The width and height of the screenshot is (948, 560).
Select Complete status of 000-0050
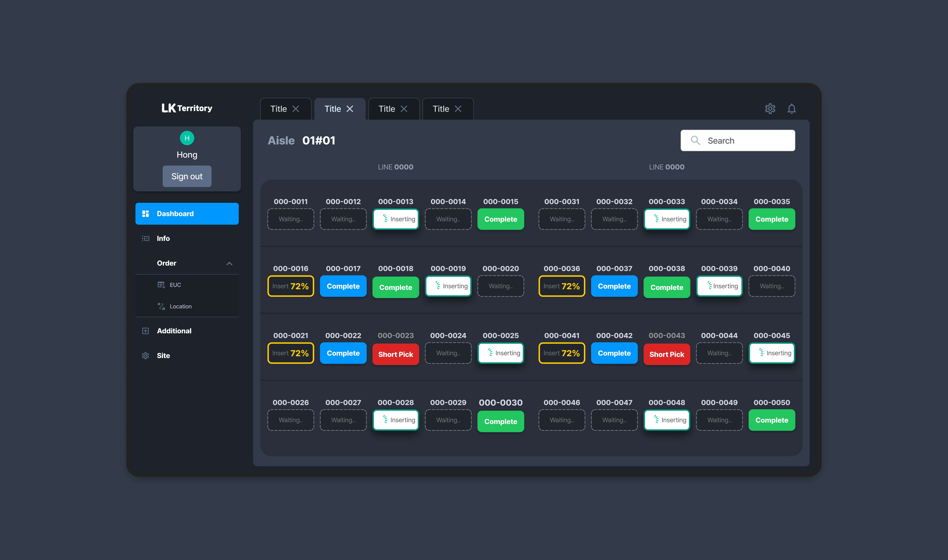tap(772, 420)
